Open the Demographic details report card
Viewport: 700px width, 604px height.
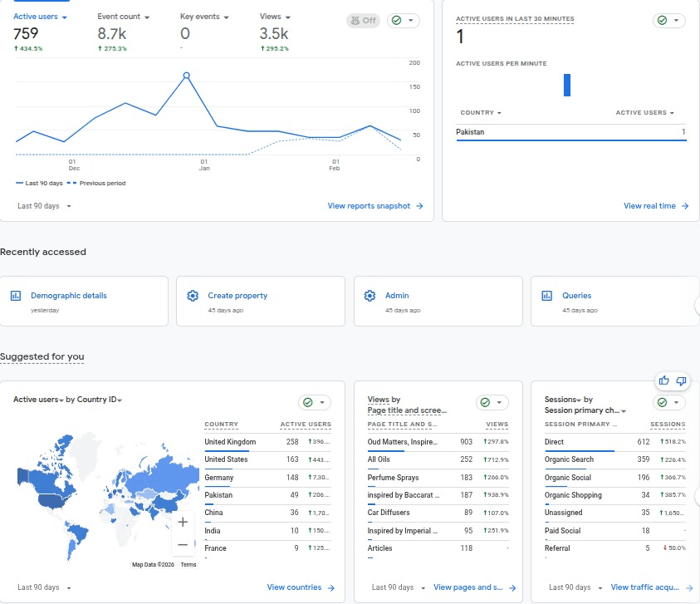click(x=68, y=296)
